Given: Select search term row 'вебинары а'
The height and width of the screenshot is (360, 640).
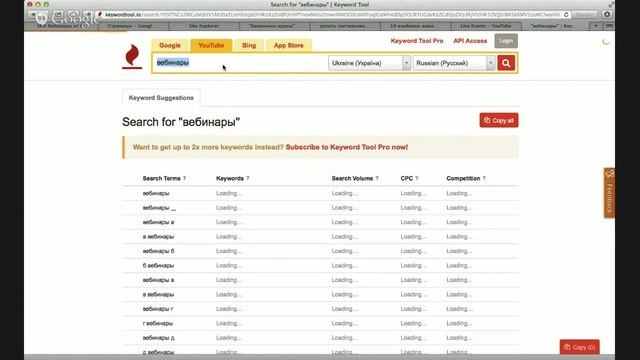Looking at the screenshot, I should point(320,222).
